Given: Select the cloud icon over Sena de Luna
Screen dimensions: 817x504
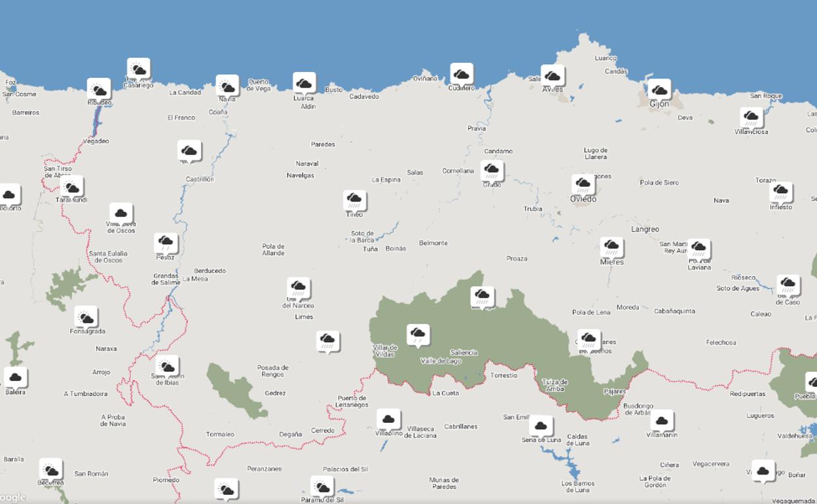Looking at the screenshot, I should click(541, 426).
